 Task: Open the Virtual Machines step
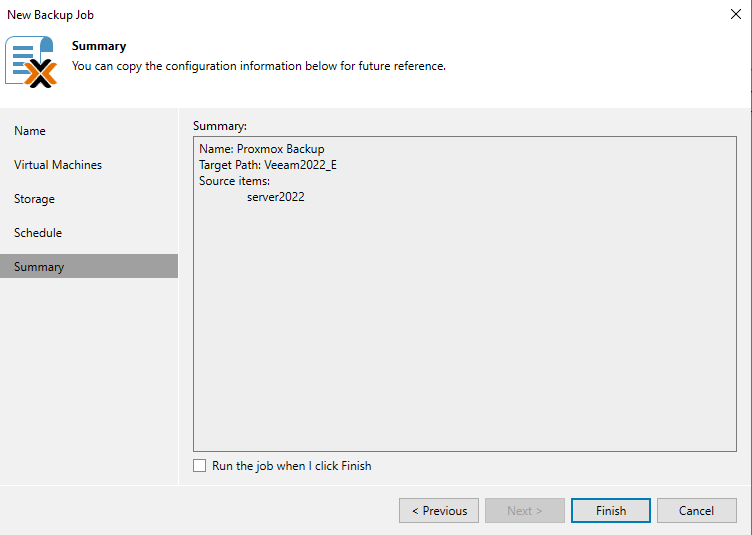[x=58, y=165]
